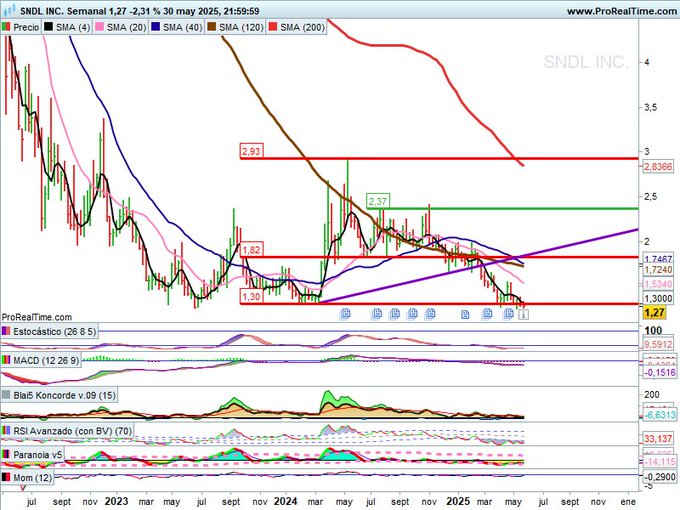Viewport: 680px width, 510px height.
Task: Click the dark blue SMA (40) swatch
Action: [x=156, y=27]
